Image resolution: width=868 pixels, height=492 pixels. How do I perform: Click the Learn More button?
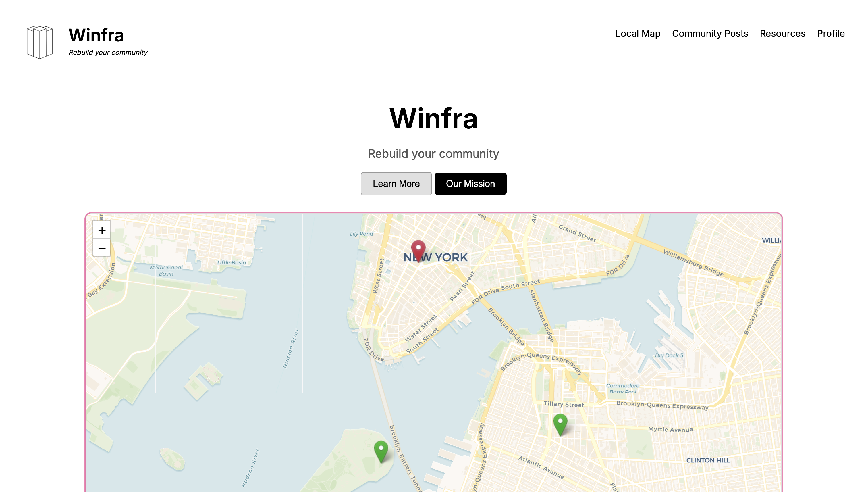click(x=396, y=183)
